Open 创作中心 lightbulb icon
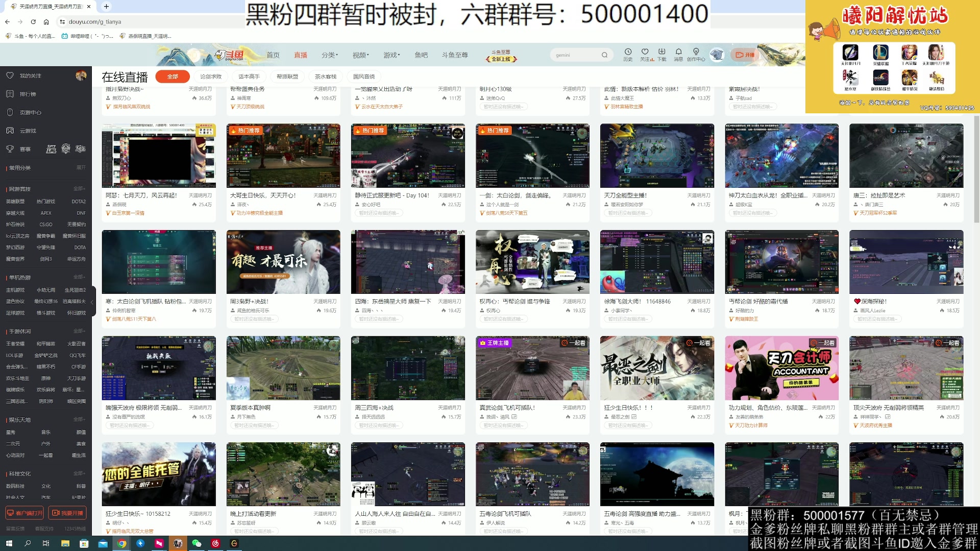Screen dimensions: 980x551 click(696, 52)
